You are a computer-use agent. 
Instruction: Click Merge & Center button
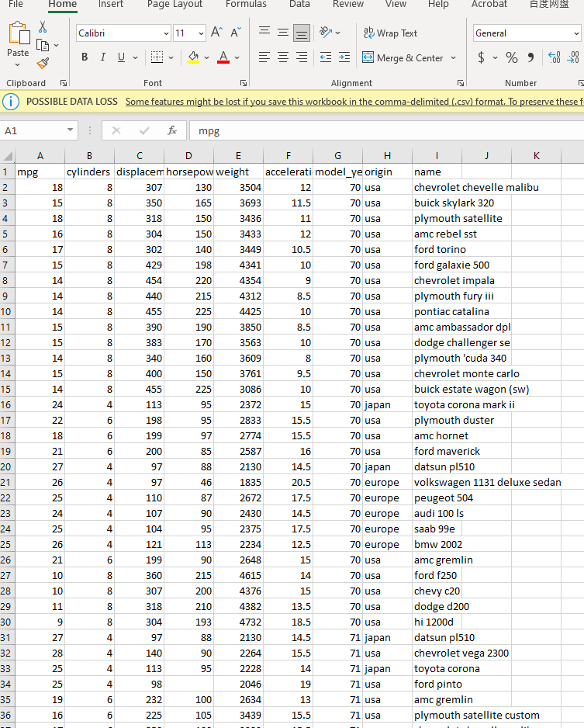tap(403, 58)
